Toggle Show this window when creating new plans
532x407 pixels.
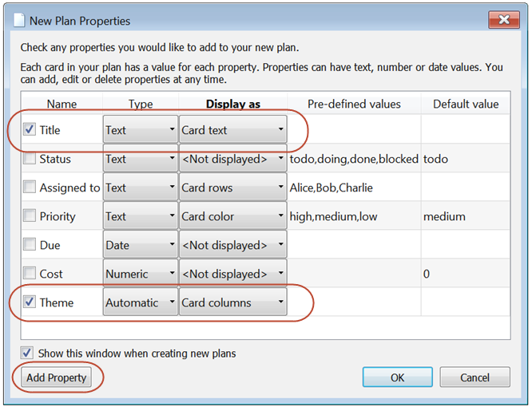28,353
